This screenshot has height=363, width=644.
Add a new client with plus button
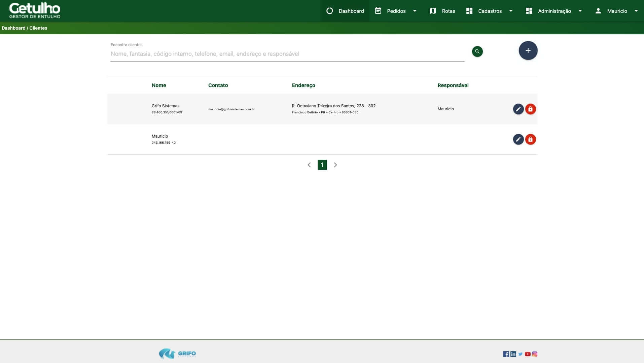(528, 50)
